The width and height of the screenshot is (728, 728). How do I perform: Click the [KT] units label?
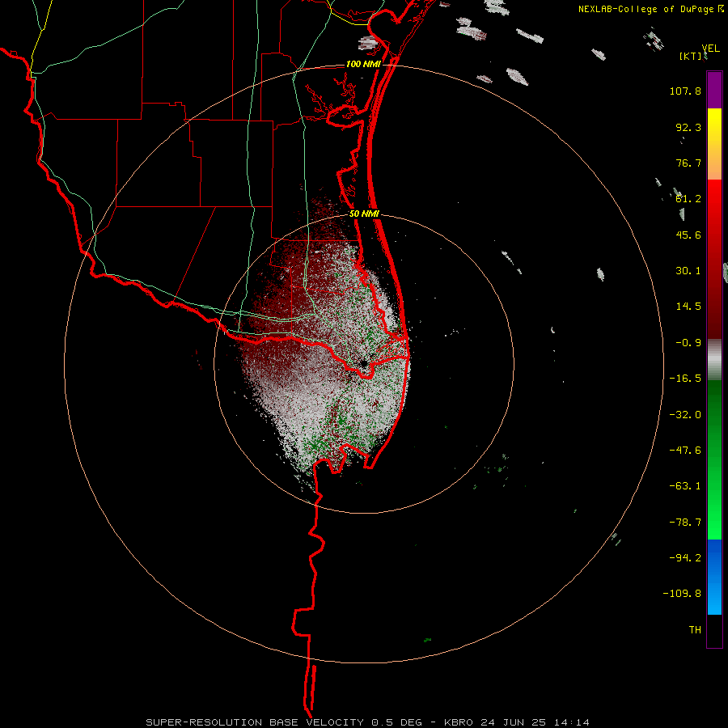(x=691, y=56)
